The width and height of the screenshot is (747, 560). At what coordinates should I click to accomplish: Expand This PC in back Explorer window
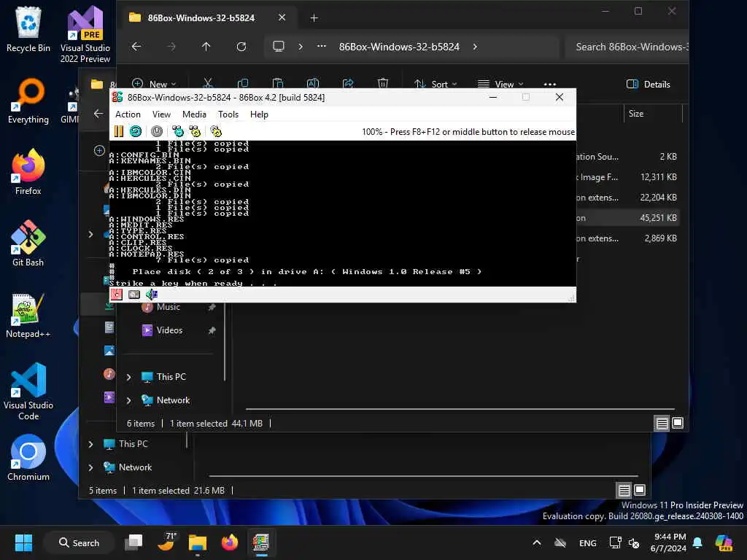(x=90, y=444)
